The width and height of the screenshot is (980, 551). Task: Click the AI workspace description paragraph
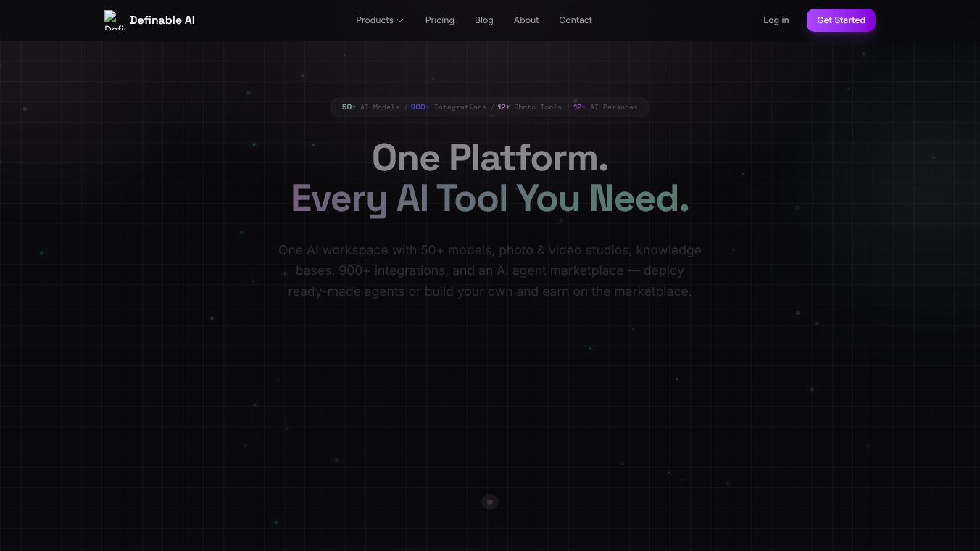490,270
